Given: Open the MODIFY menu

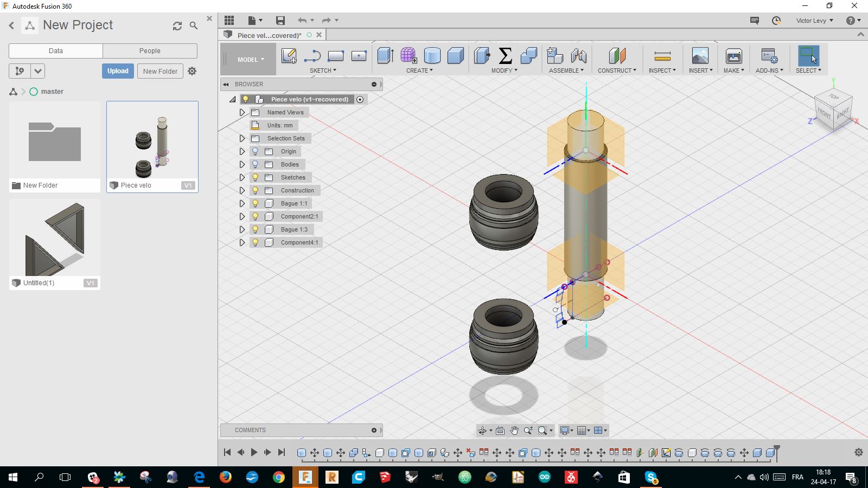Looking at the screenshot, I should [504, 70].
